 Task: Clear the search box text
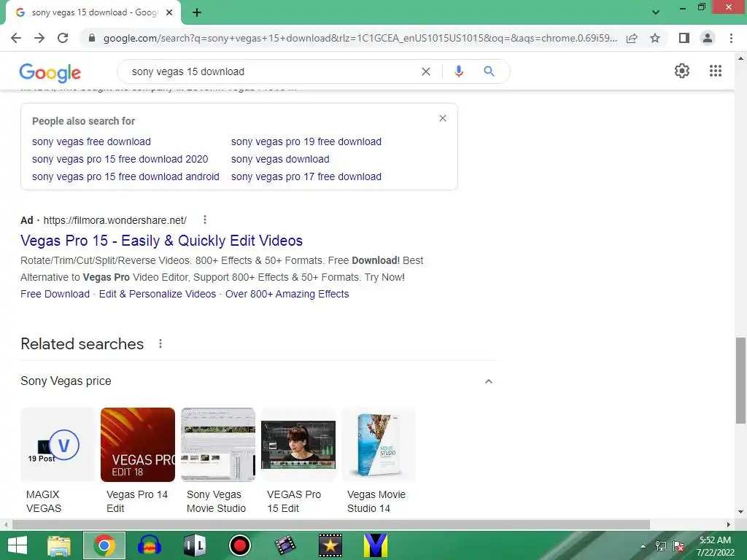[426, 71]
